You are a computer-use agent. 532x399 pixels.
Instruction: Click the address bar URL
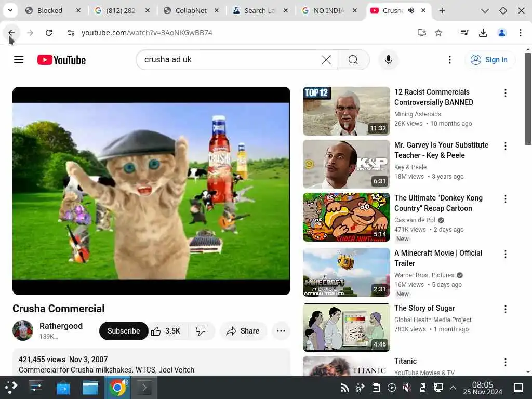[147, 33]
